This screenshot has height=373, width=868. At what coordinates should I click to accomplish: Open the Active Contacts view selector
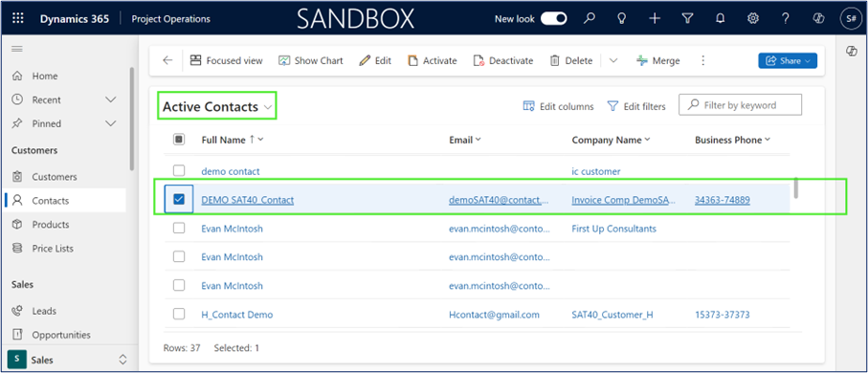(217, 107)
